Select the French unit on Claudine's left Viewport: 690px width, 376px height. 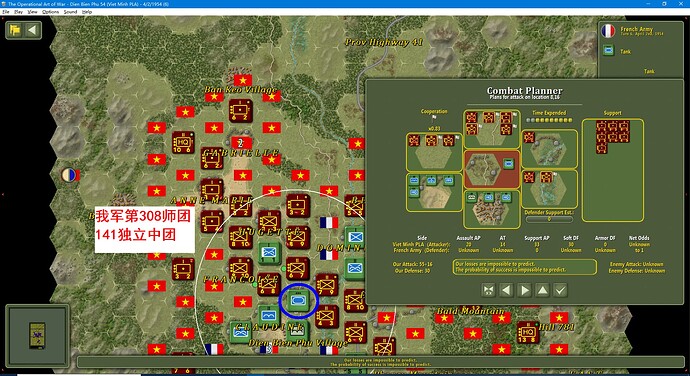click(240, 332)
